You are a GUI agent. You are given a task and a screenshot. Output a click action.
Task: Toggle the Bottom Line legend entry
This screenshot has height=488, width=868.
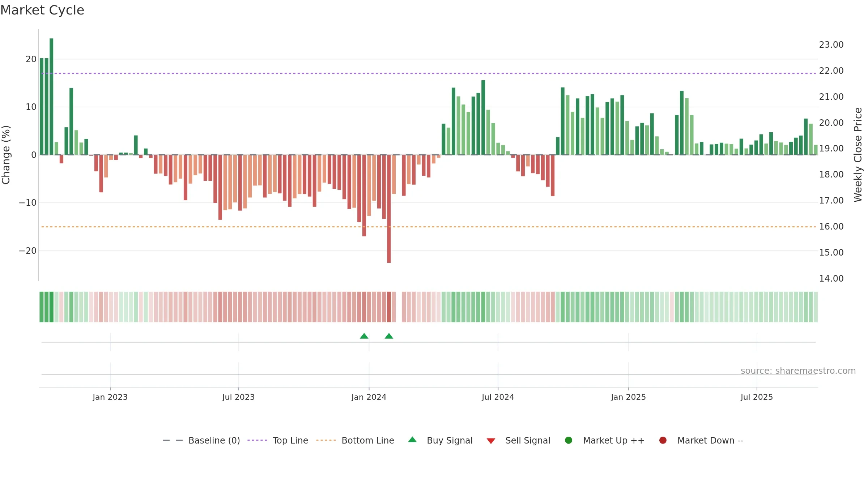[355, 440]
